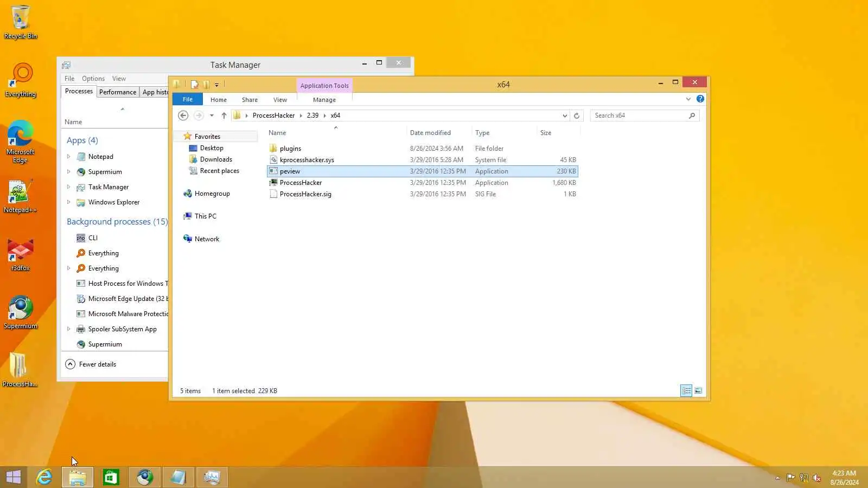Select the r3dfox desktop shortcut
The height and width of the screenshot is (488, 868).
(x=21, y=255)
